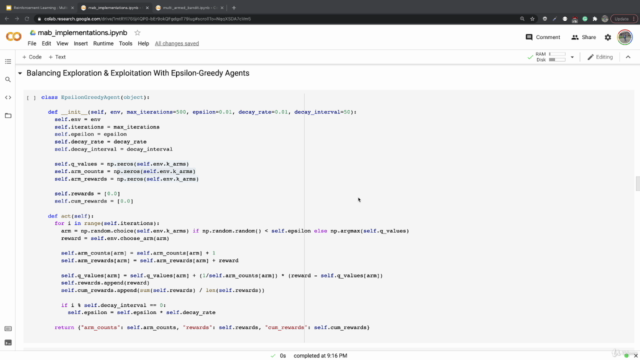Open the command palette icon
Image resolution: width=640 pixels, height=360 pixels.
[8, 329]
